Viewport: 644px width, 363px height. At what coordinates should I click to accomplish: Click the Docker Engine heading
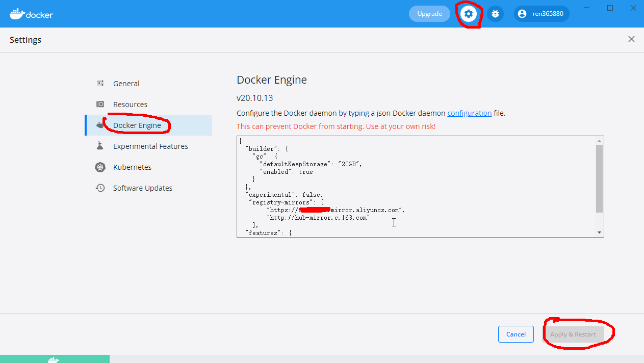(272, 80)
